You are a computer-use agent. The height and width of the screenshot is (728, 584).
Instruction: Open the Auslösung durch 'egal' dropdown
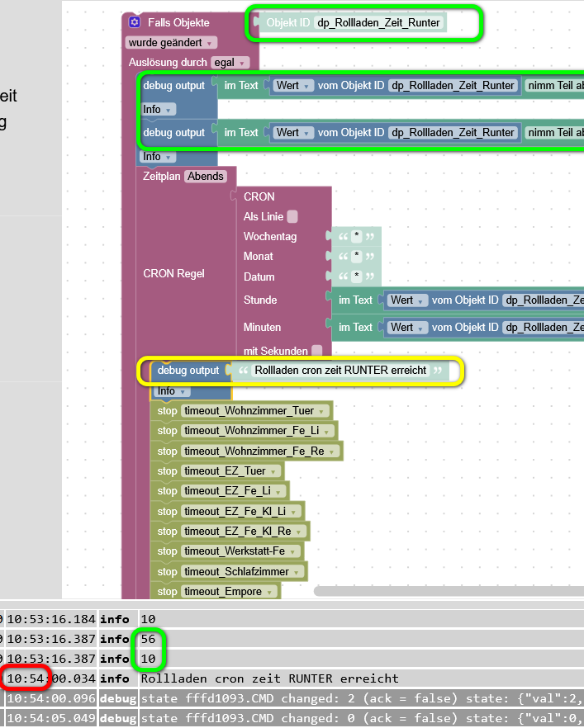230,63
